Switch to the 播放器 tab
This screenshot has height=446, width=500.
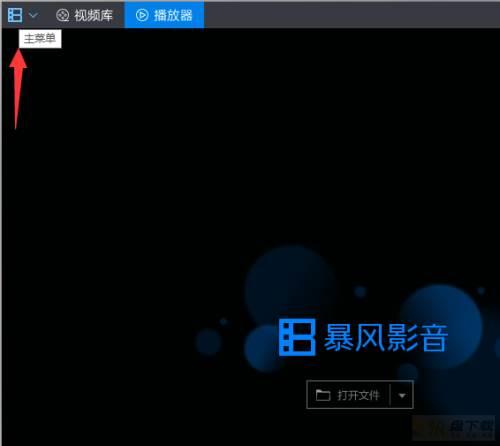click(164, 15)
